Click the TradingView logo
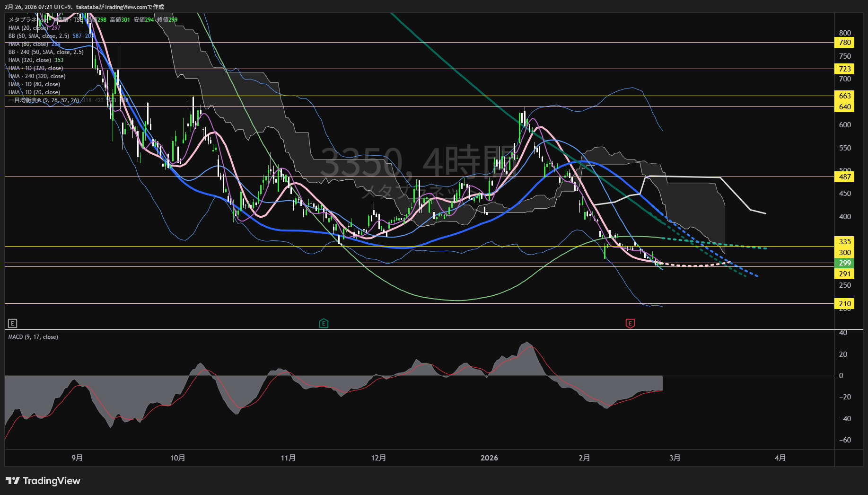The height and width of the screenshot is (495, 868). coord(43,481)
